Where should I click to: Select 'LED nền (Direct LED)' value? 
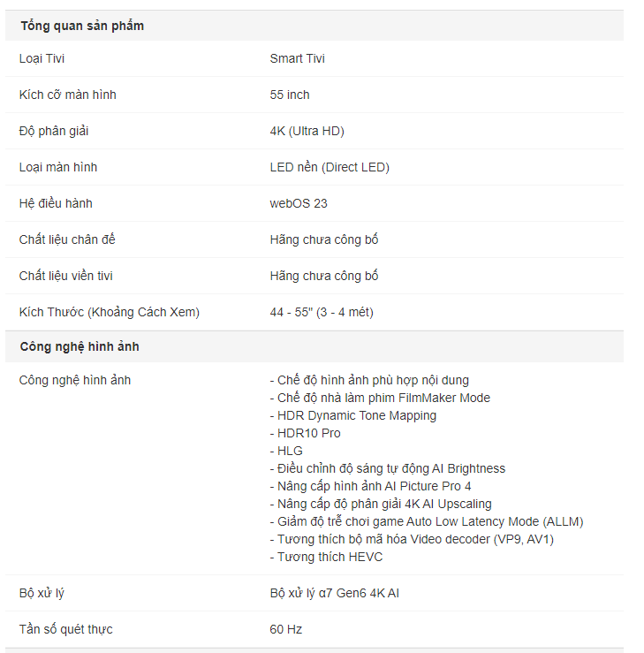point(330,167)
